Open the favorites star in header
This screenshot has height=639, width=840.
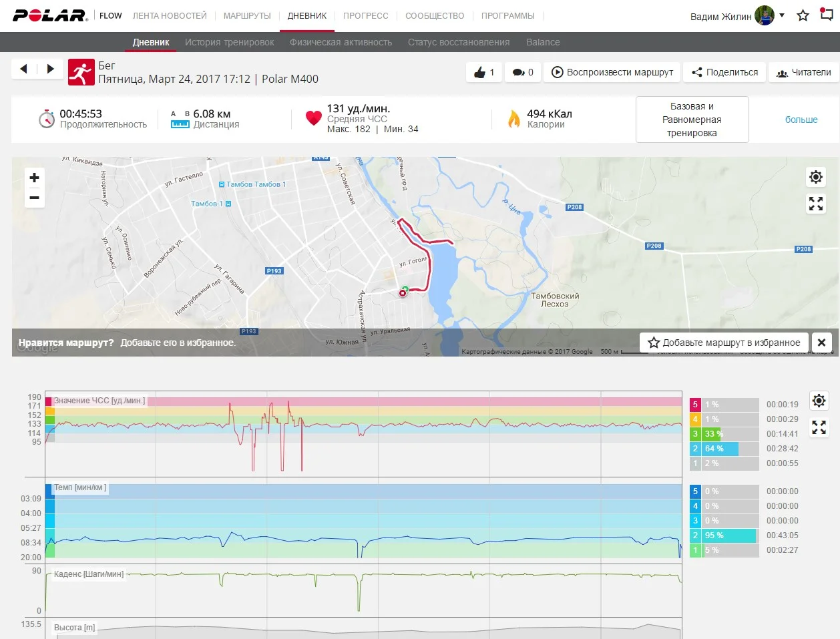tap(803, 15)
